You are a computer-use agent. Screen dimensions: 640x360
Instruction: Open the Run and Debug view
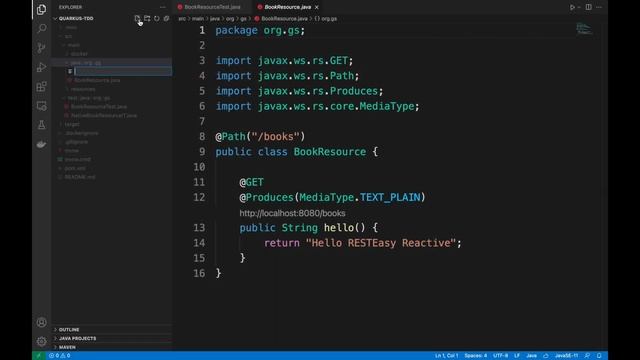(x=41, y=67)
